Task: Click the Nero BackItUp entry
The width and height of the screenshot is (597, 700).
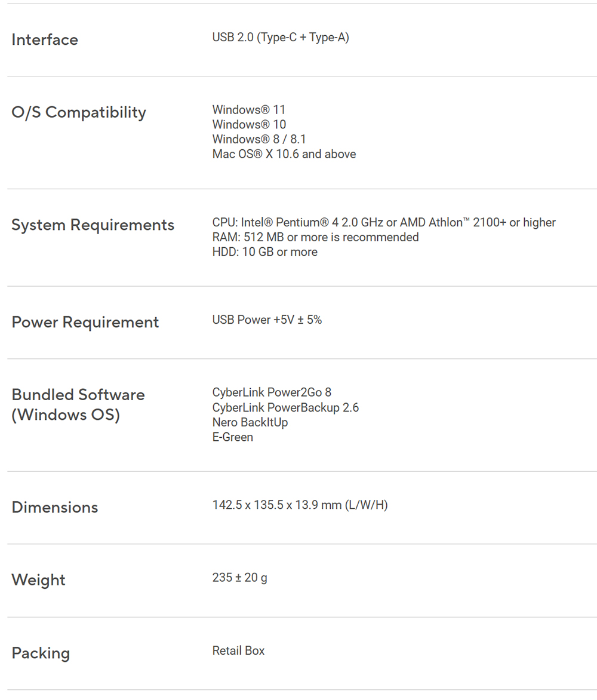Action: [250, 422]
